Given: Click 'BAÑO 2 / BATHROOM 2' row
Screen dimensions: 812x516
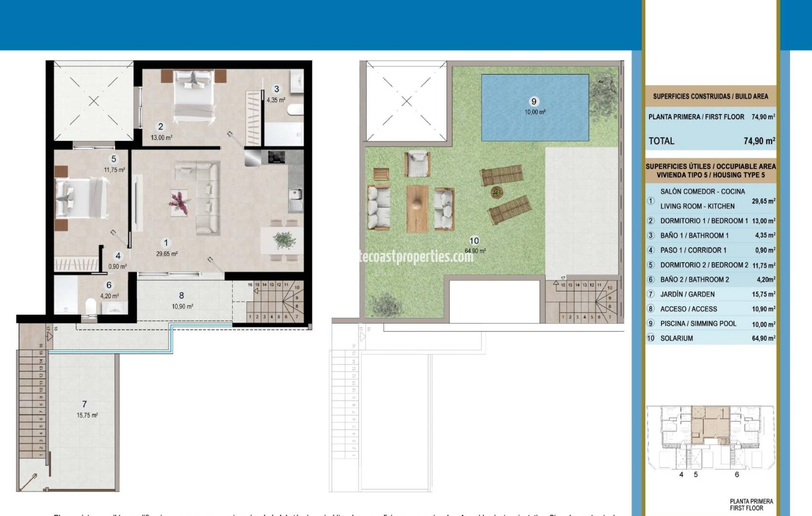Looking at the screenshot, I should pos(711,279).
